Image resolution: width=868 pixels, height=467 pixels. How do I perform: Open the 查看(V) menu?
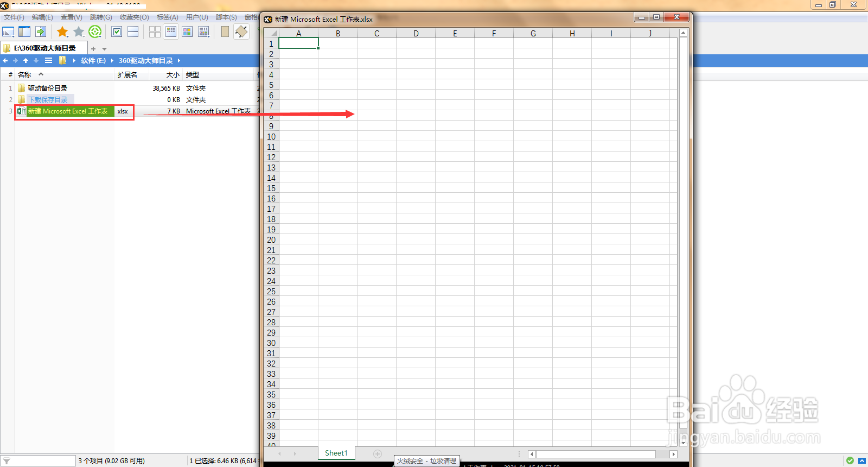click(x=71, y=17)
